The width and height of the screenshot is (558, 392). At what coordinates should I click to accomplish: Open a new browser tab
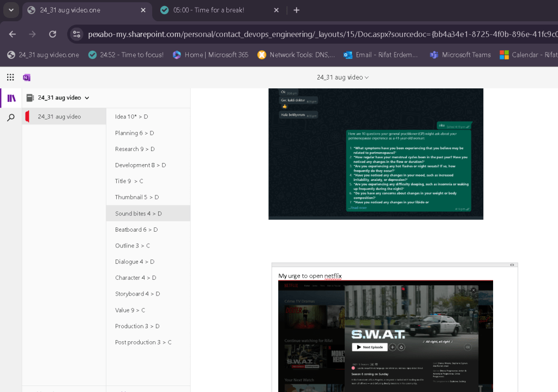296,10
